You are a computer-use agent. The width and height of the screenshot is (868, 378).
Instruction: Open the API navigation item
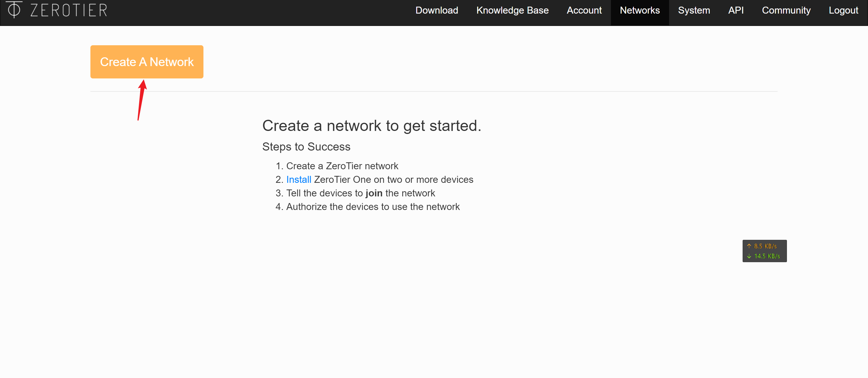click(736, 10)
